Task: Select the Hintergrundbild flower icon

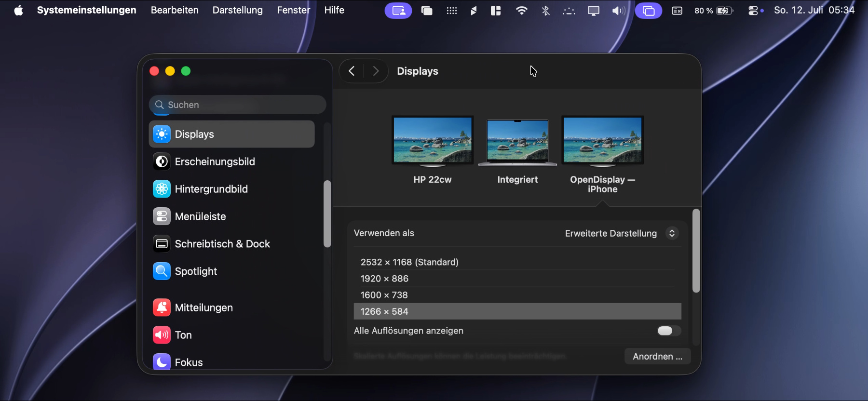Action: pyautogui.click(x=162, y=189)
